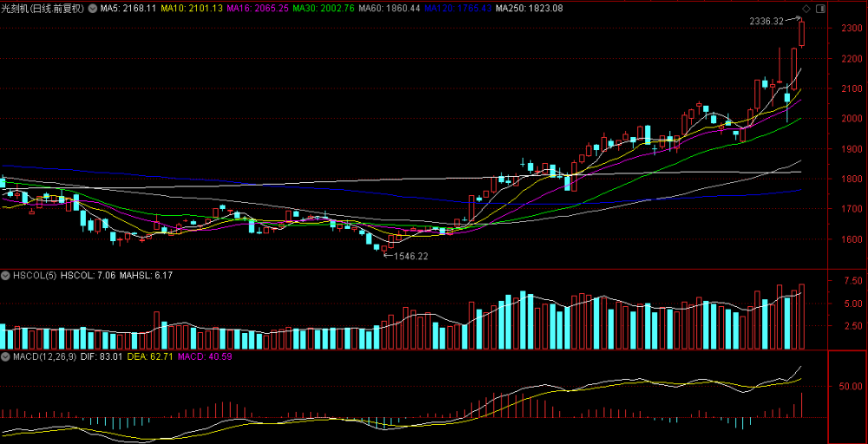Select the latest candlestick at the 2336.32 high
Screen dimensions: 868x444
(801, 33)
